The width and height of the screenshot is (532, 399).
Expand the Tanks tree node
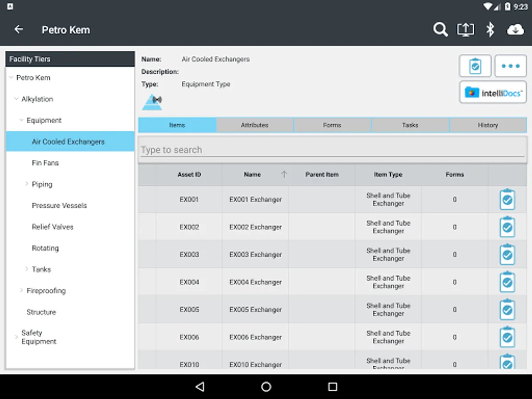[27, 269]
